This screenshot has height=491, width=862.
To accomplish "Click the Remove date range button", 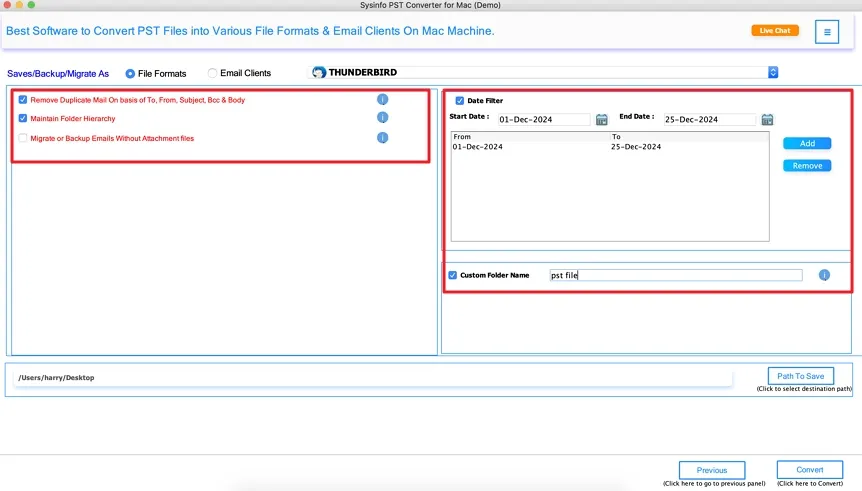I will click(x=807, y=166).
